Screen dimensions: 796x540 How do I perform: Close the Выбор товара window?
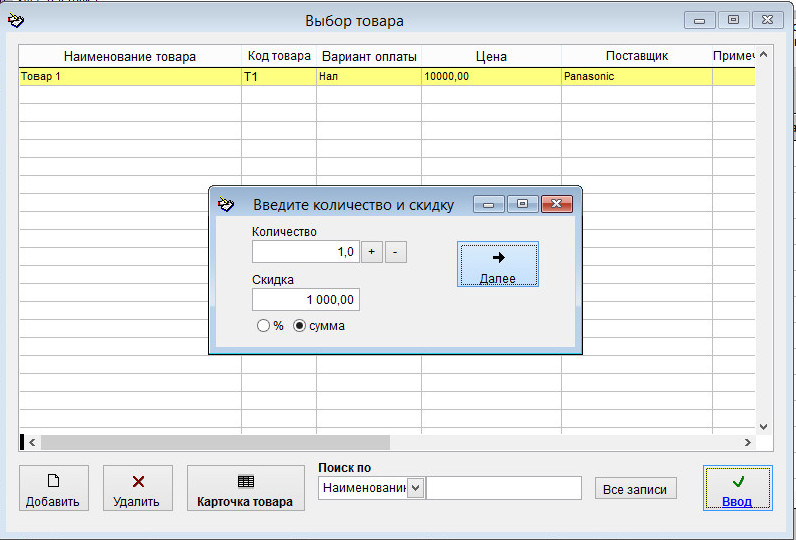[768, 20]
